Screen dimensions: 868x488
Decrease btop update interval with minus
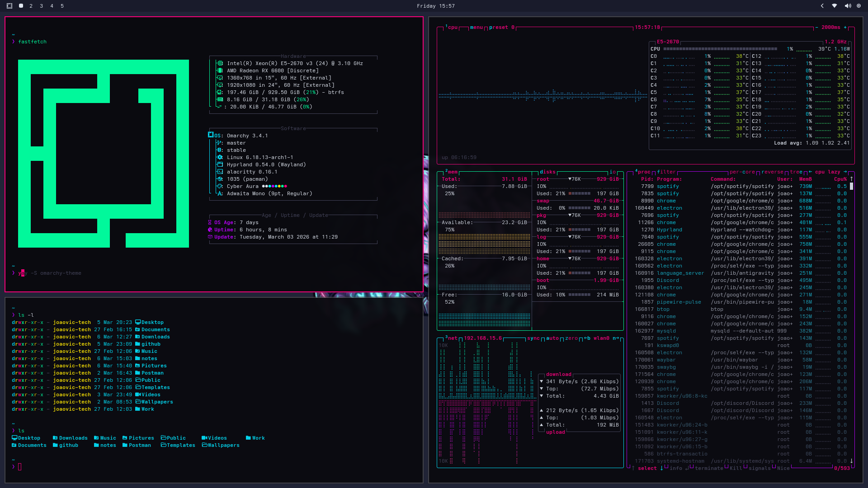[816, 28]
